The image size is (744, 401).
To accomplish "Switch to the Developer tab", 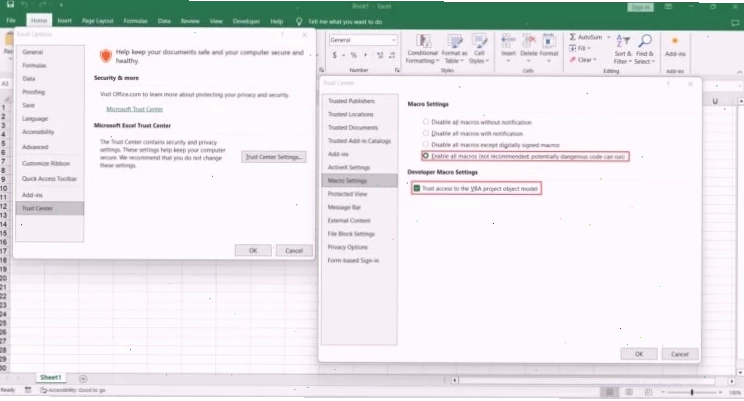I will [246, 21].
